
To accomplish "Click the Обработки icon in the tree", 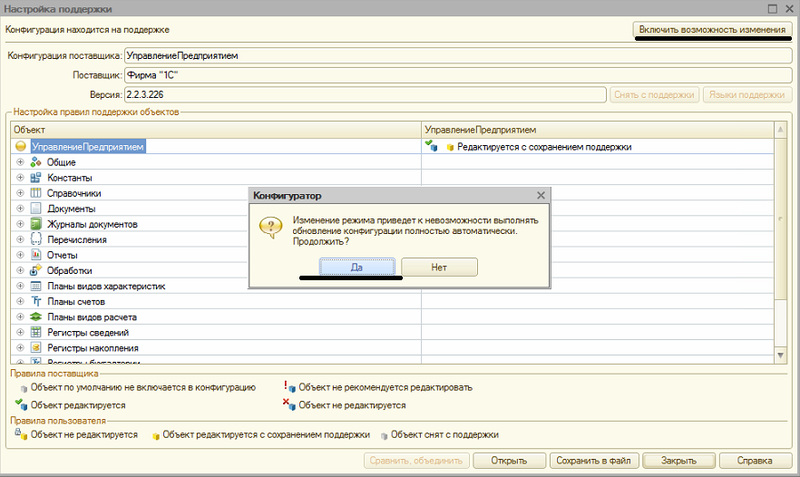I will click(x=36, y=270).
